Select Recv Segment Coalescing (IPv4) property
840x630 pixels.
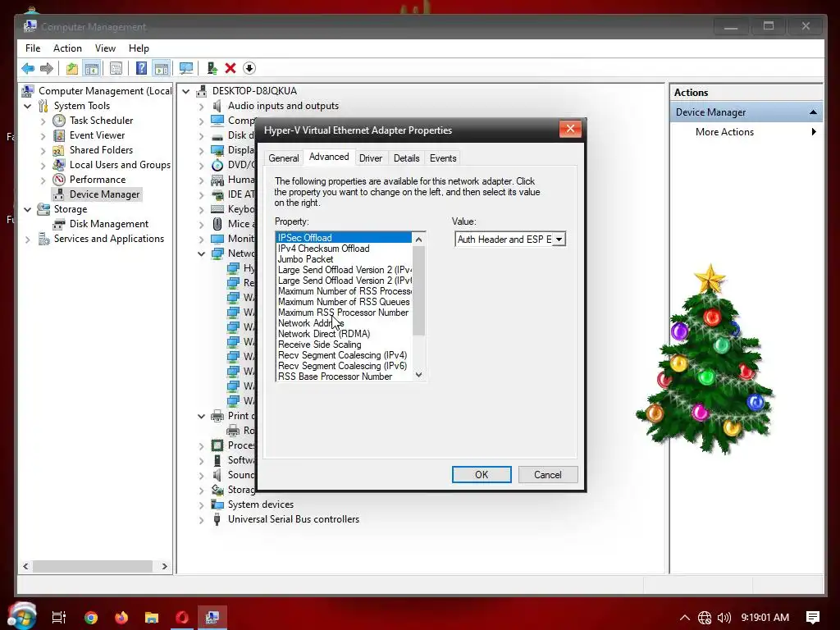[344, 355]
